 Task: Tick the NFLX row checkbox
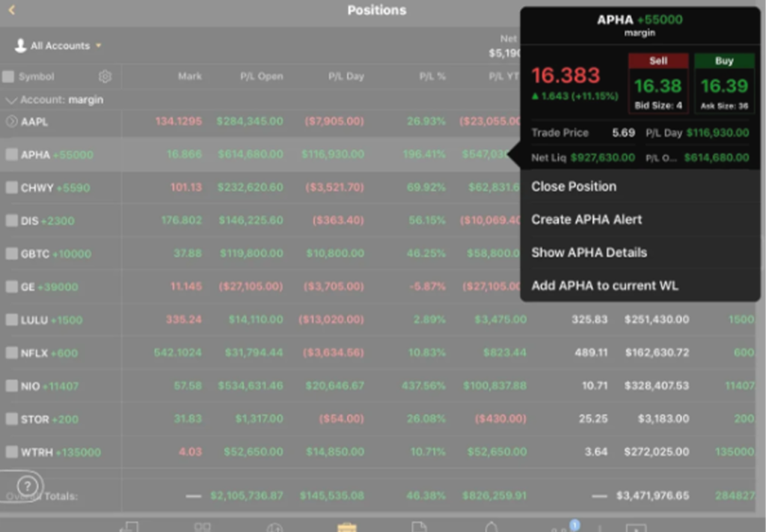11,352
